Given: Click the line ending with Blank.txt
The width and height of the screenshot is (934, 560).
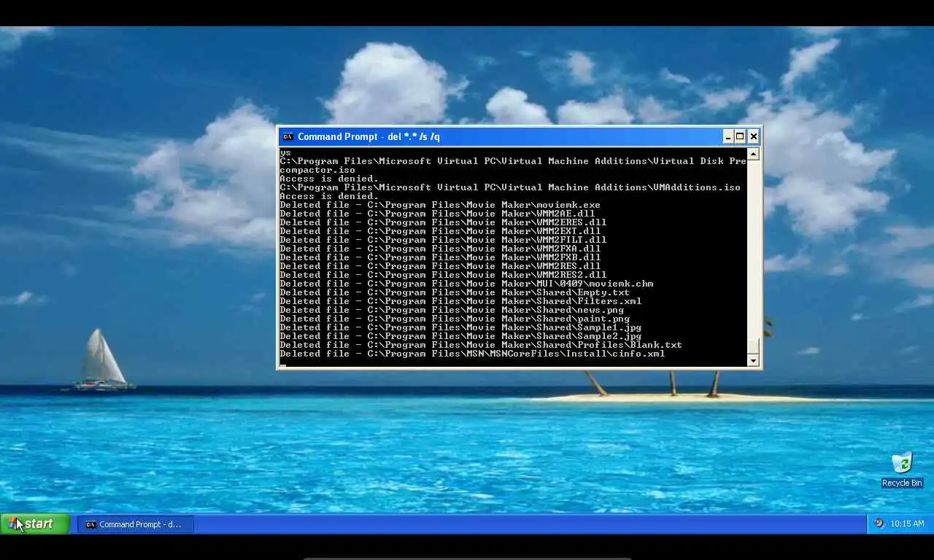Looking at the screenshot, I should pos(481,345).
